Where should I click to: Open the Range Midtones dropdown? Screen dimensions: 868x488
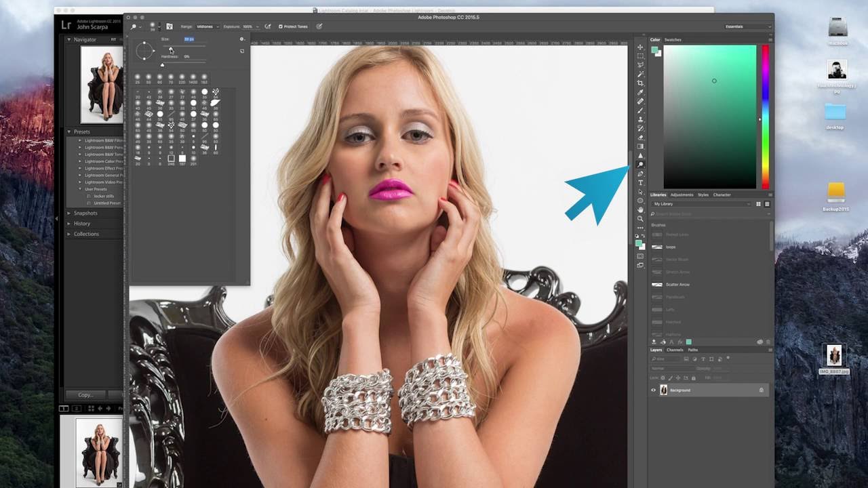tap(206, 26)
